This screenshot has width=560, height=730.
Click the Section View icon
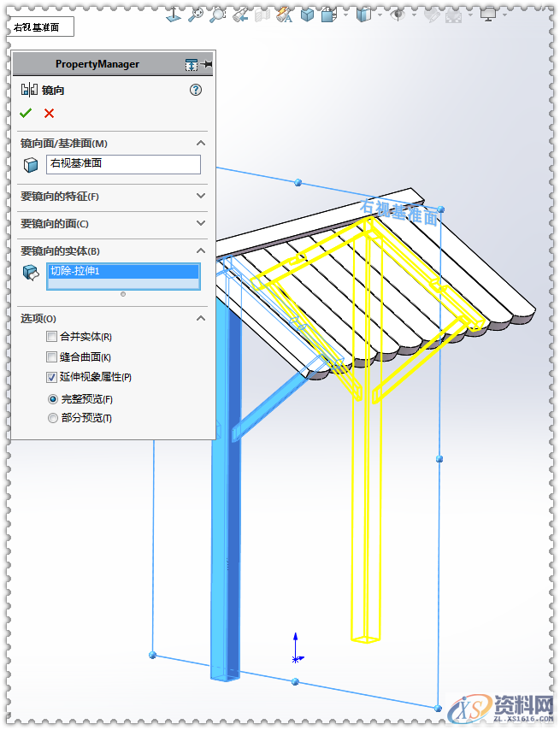262,15
